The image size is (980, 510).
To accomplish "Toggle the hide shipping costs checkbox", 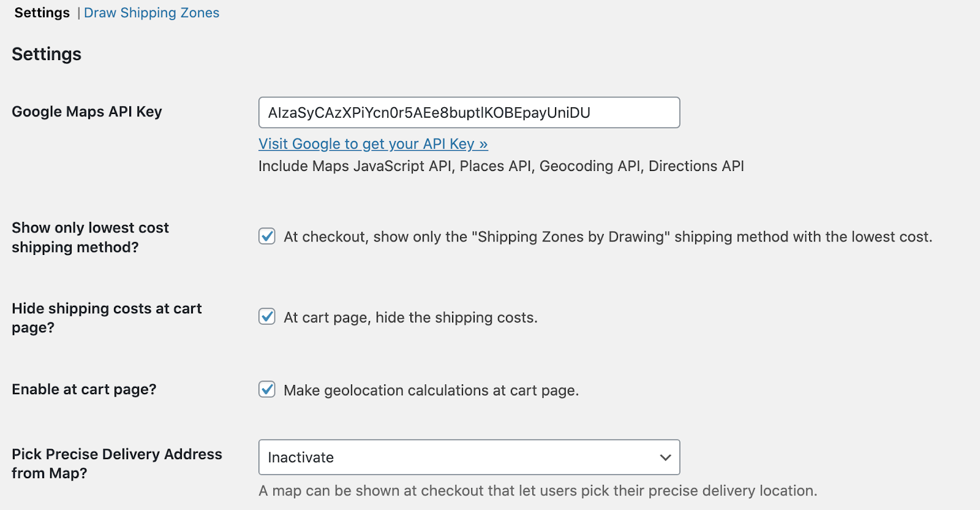I will coord(267,317).
